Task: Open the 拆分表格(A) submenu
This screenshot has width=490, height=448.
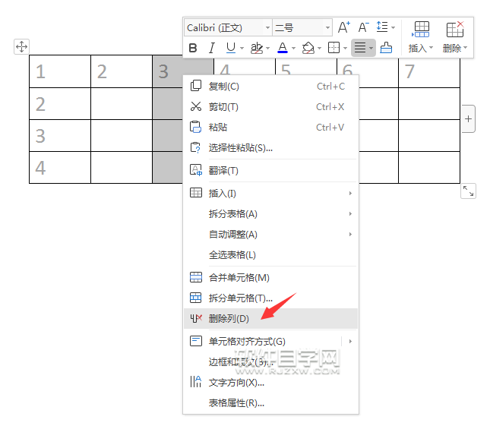Action: [270, 214]
